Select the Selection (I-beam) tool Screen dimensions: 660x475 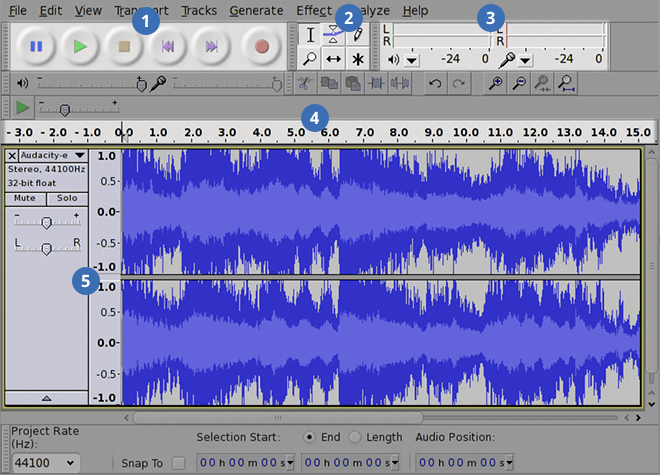[x=310, y=35]
